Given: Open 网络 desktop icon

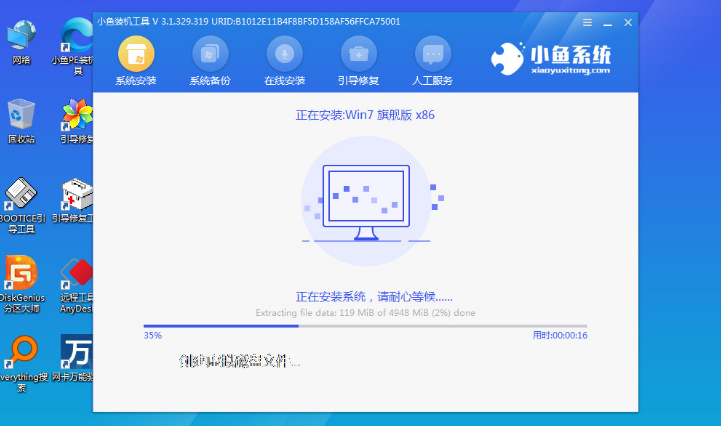Looking at the screenshot, I should coord(21,40).
